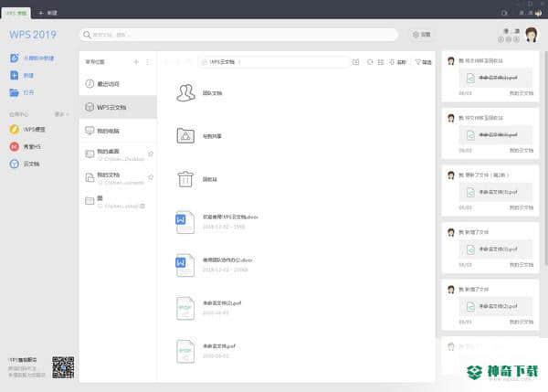Open the pdf in second activity card
The width and height of the screenshot is (548, 392).
point(495,134)
